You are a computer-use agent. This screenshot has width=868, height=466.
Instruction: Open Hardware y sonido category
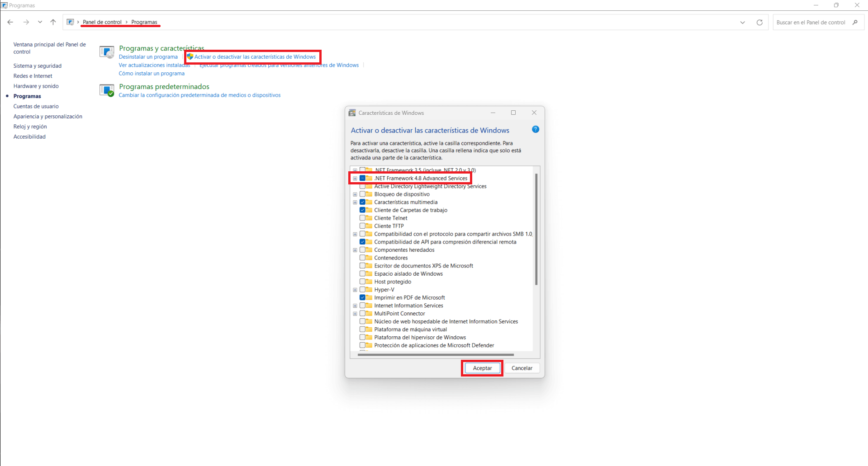pos(36,86)
